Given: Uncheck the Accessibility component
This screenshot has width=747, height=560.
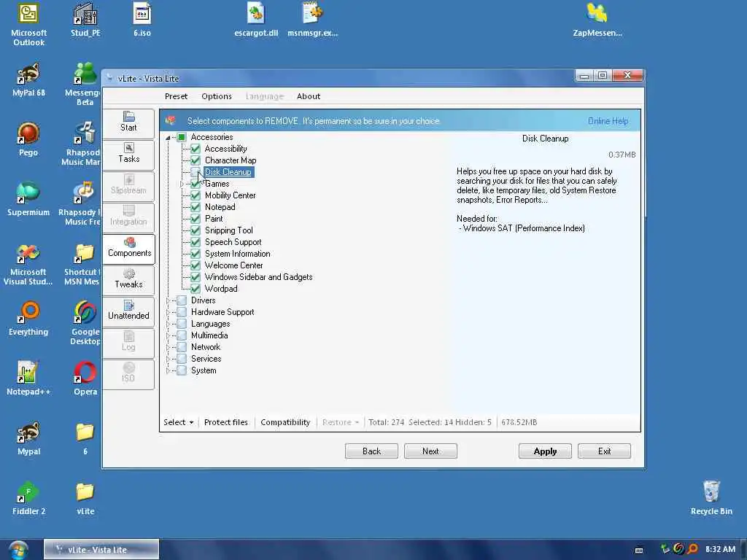Looking at the screenshot, I should pos(196,149).
